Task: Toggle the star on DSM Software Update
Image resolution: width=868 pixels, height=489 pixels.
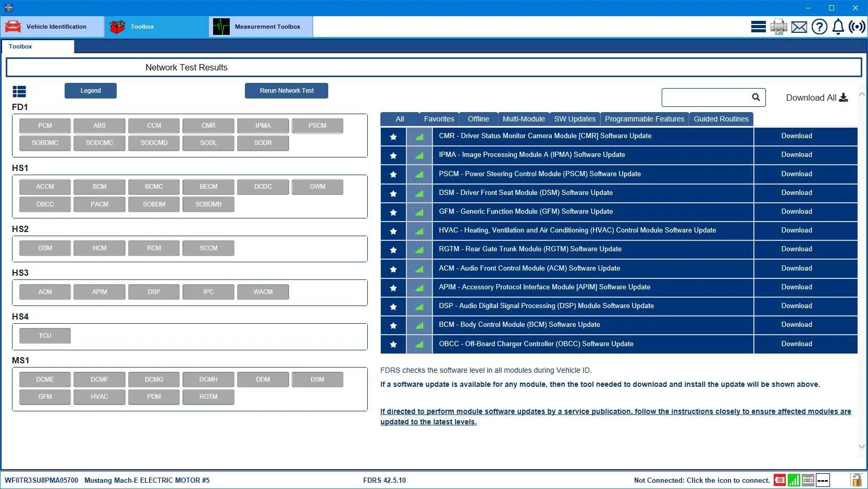Action: (393, 193)
